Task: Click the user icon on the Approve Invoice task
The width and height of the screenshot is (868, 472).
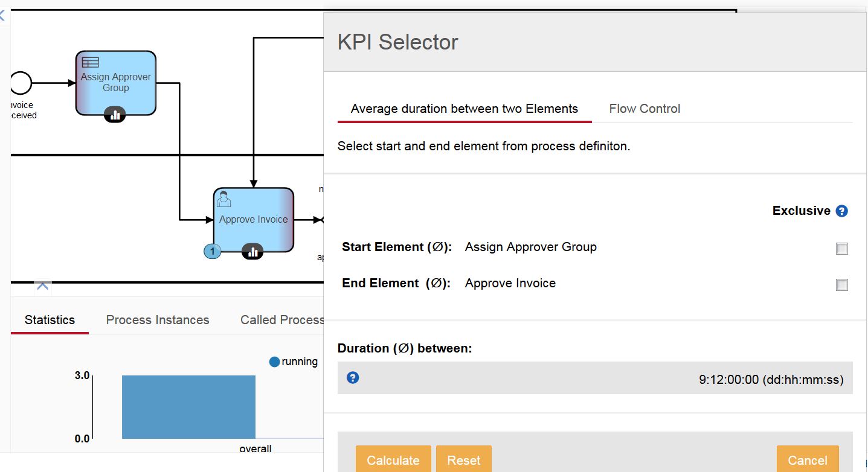Action: pos(223,199)
